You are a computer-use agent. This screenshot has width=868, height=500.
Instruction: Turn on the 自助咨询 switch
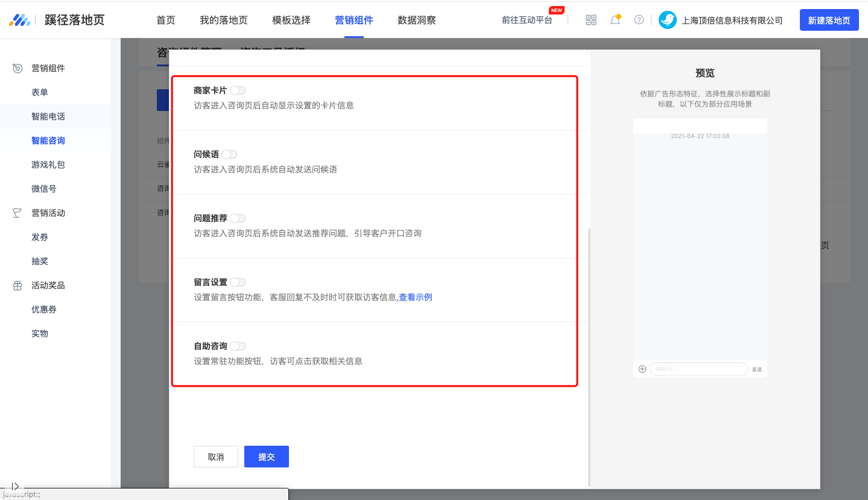coord(238,346)
